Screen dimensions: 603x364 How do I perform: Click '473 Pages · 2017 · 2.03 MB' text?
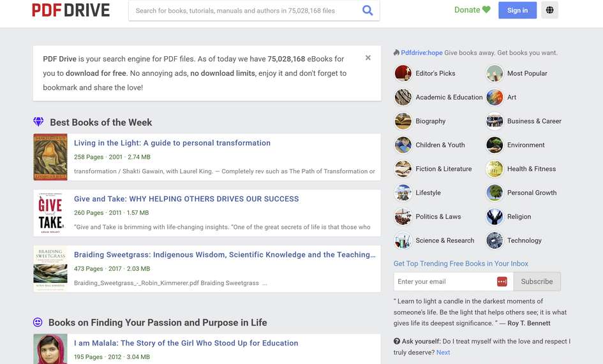coord(112,268)
